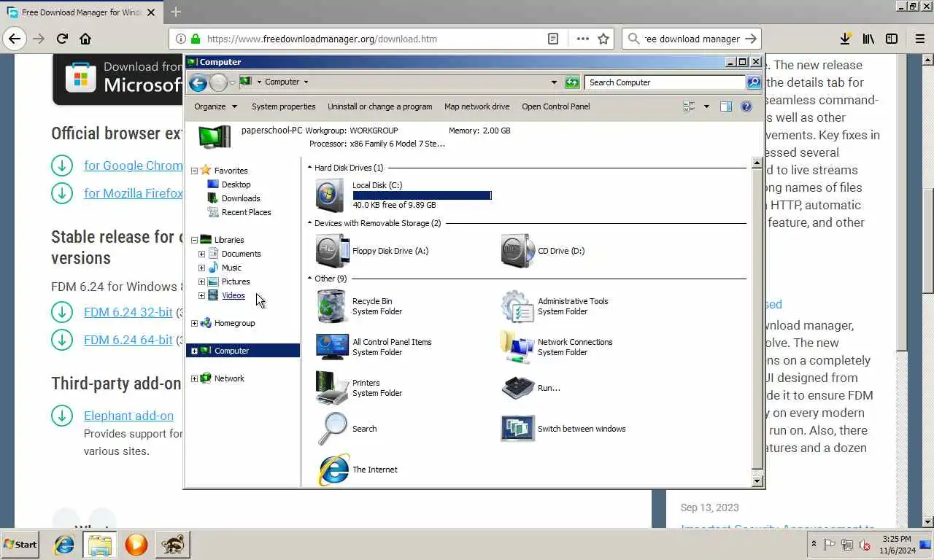Click the Firefox URL address field
Screen dimensions: 934x560
[374, 39]
